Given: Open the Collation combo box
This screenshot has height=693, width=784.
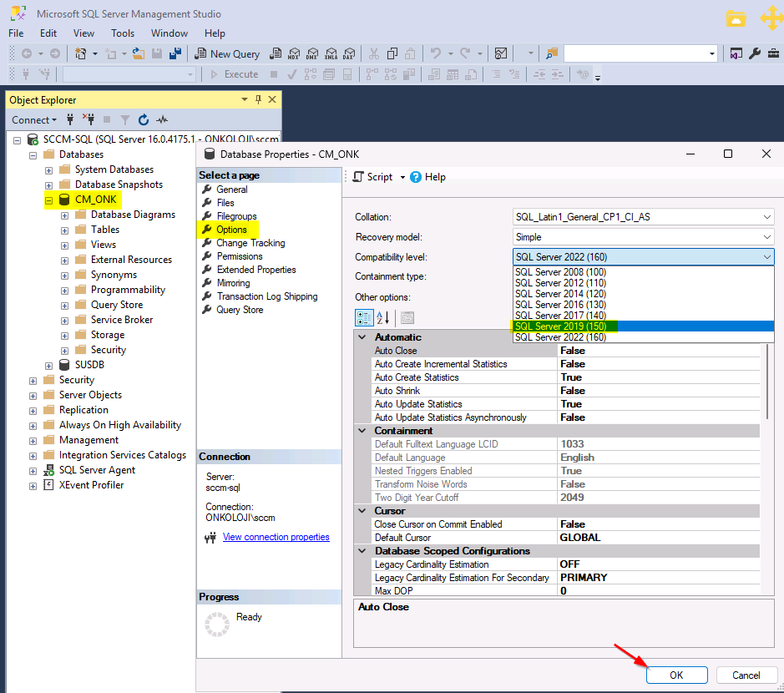Looking at the screenshot, I should pos(643,217).
